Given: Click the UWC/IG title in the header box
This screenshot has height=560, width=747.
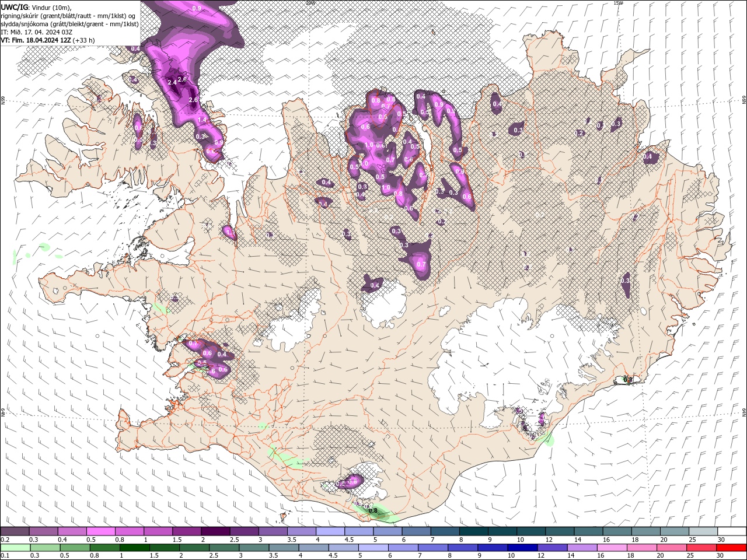Looking at the screenshot, I should 13,7.
